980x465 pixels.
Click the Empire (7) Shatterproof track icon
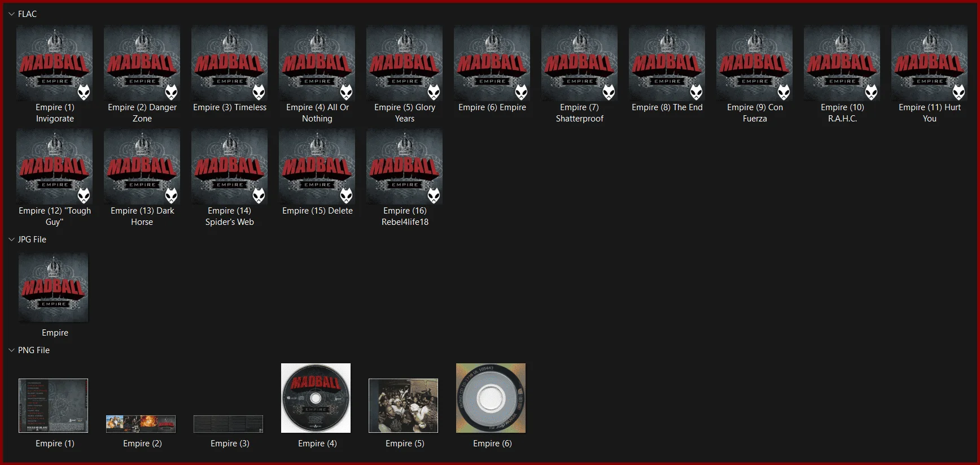click(x=580, y=63)
